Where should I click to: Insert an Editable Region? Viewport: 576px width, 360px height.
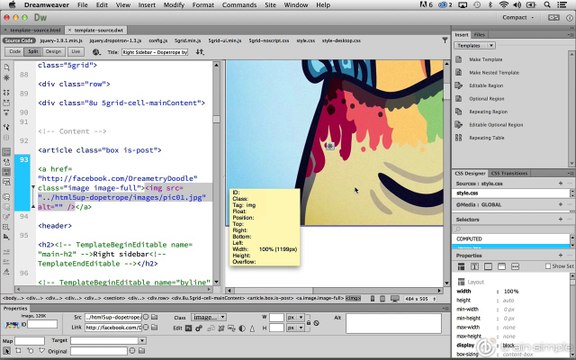(x=486, y=86)
